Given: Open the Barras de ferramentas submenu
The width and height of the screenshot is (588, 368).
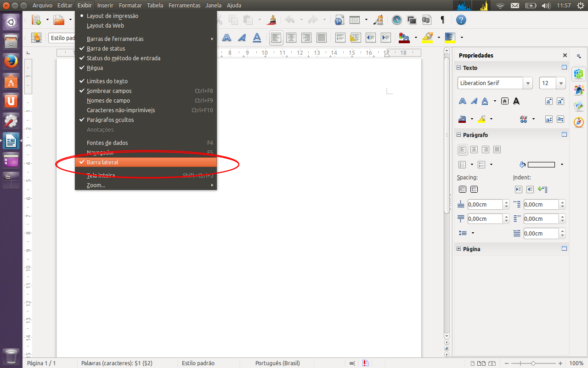Looking at the screenshot, I should coord(115,39).
